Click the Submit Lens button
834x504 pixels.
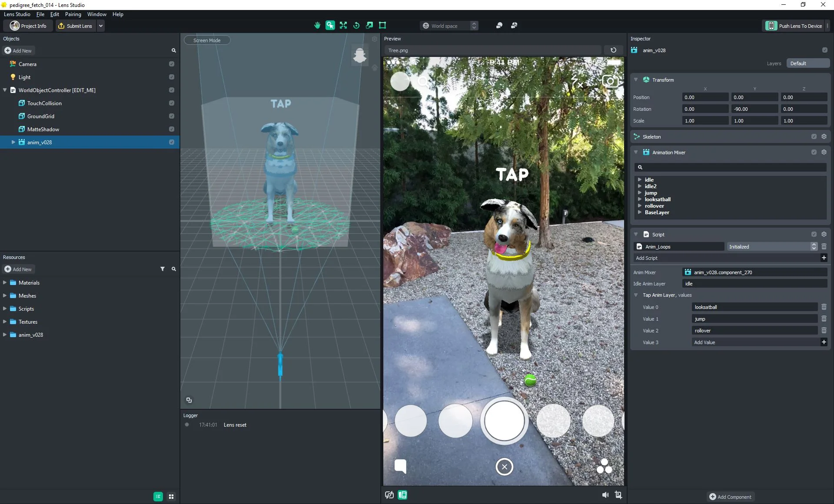click(x=75, y=26)
